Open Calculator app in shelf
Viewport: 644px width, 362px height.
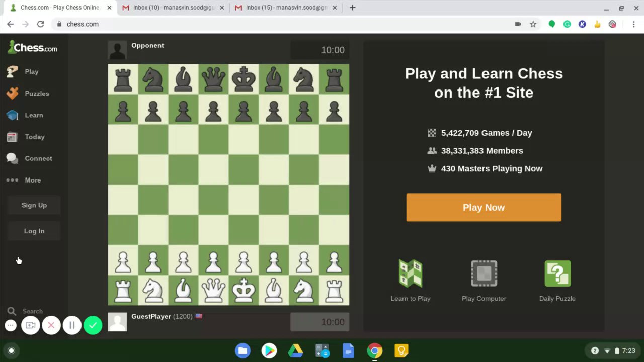pyautogui.click(x=322, y=350)
